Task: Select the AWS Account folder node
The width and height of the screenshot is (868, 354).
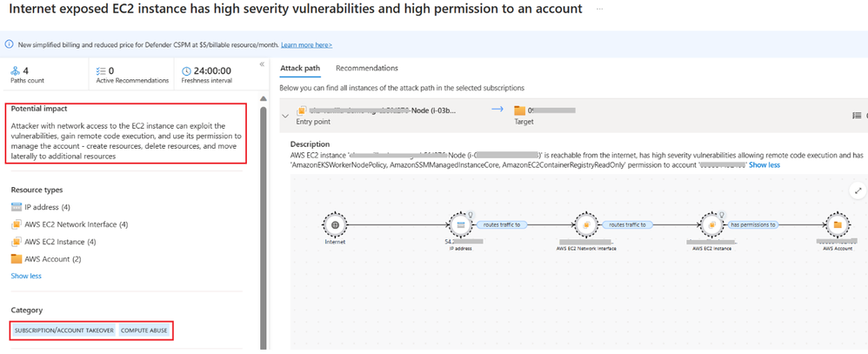Action: (837, 224)
